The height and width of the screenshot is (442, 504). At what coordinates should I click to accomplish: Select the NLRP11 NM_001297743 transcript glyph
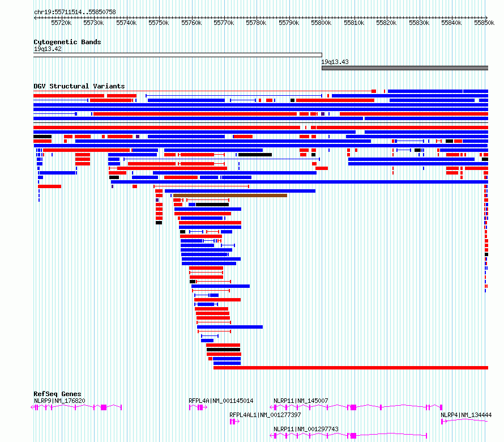pyautogui.click(x=348, y=436)
